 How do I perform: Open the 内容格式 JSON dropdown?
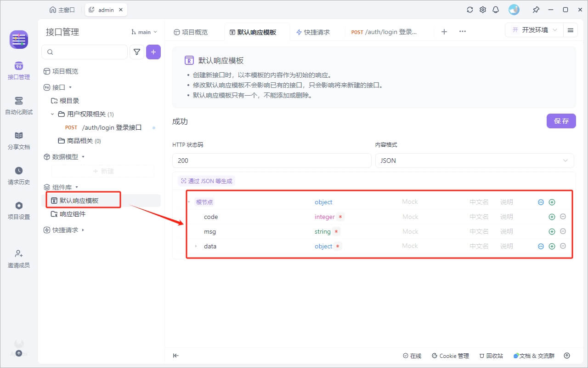474,161
